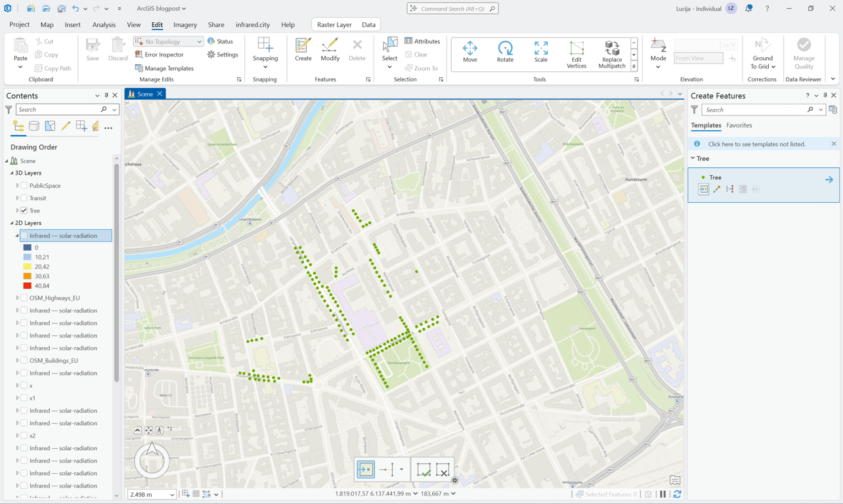Collapse the Tree template group in Create Features

693,158
